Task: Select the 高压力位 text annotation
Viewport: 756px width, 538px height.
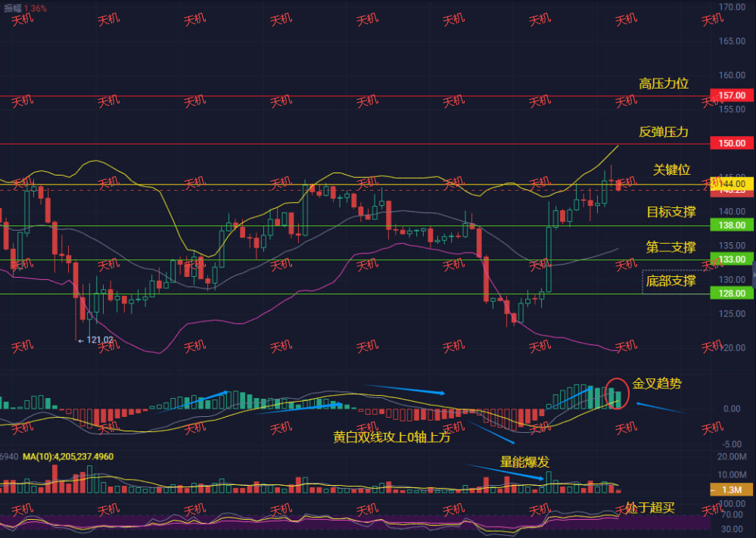Action: (664, 84)
